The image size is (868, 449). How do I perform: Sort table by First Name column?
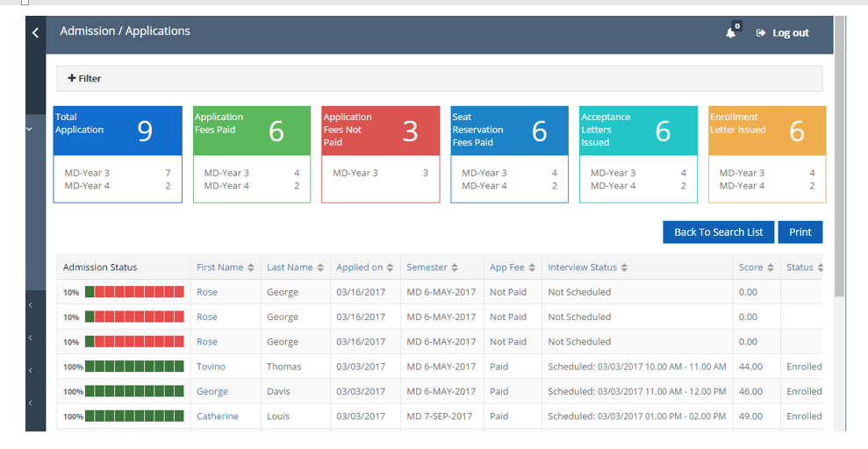[x=226, y=267]
